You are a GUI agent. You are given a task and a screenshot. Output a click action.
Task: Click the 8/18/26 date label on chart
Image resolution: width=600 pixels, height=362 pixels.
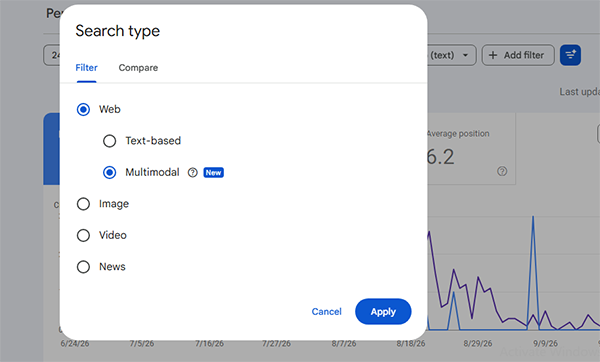(411, 344)
